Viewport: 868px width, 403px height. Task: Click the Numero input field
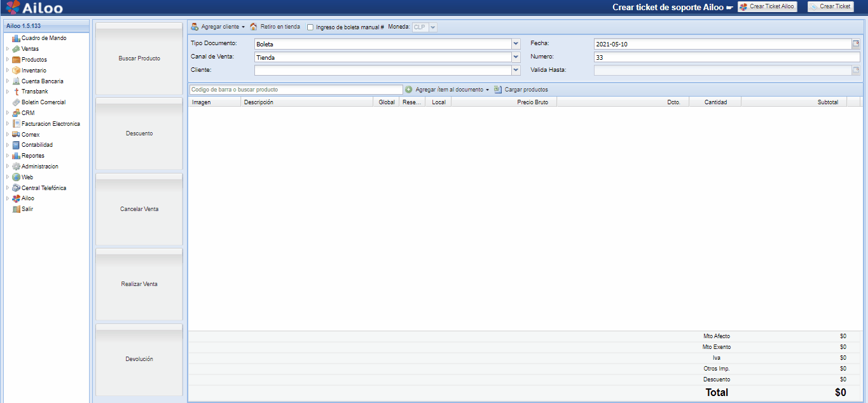[x=727, y=57]
